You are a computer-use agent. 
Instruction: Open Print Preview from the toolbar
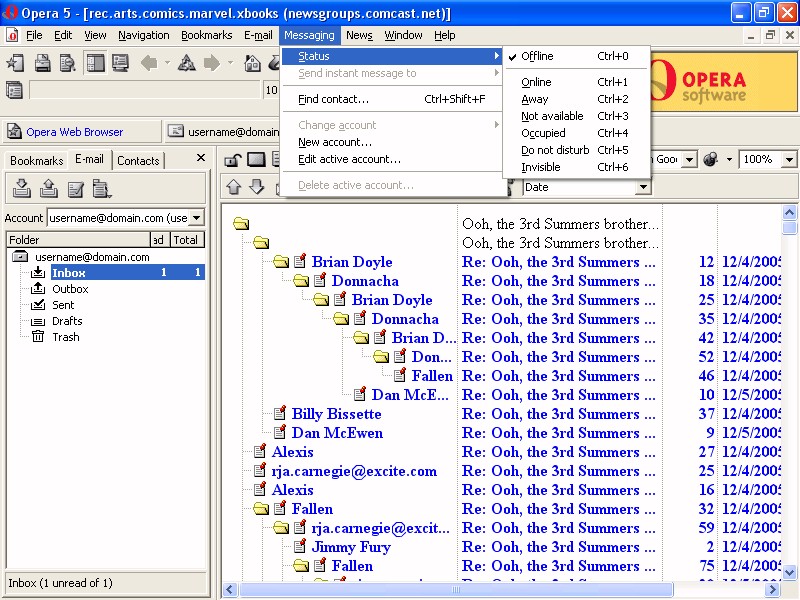(68, 63)
